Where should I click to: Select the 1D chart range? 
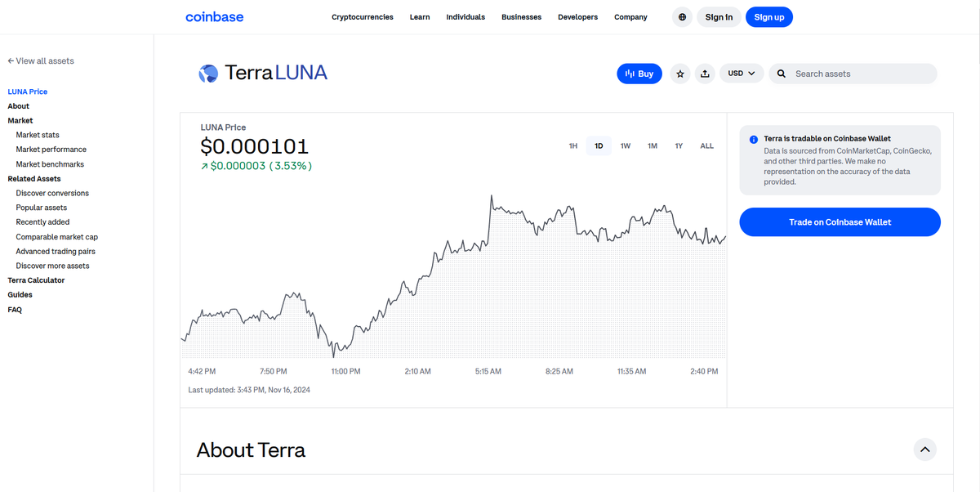point(599,146)
